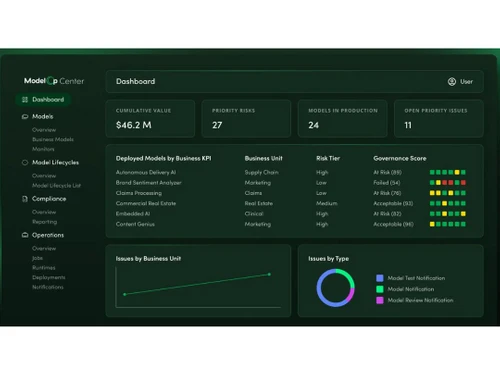Open Overview under Models
500x375 pixels.
click(x=44, y=130)
